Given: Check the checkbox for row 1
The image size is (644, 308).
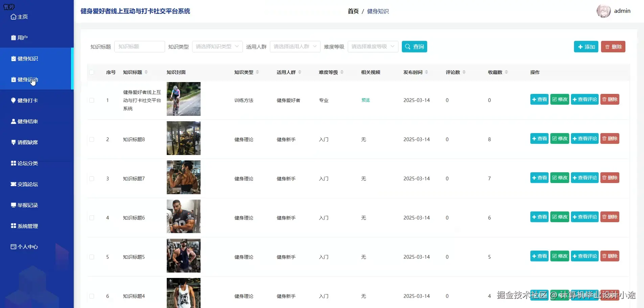Looking at the screenshot, I should 92,100.
